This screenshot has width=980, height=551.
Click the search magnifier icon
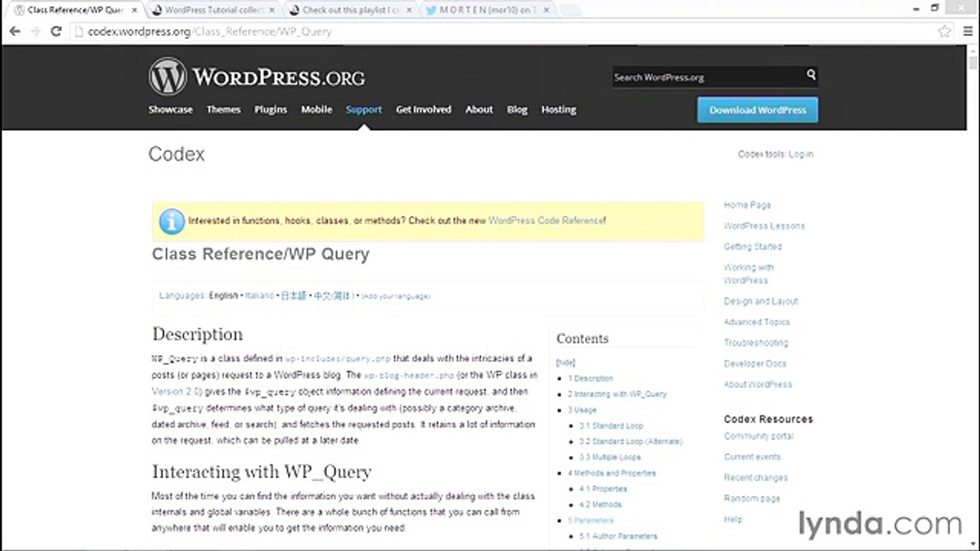(x=811, y=75)
